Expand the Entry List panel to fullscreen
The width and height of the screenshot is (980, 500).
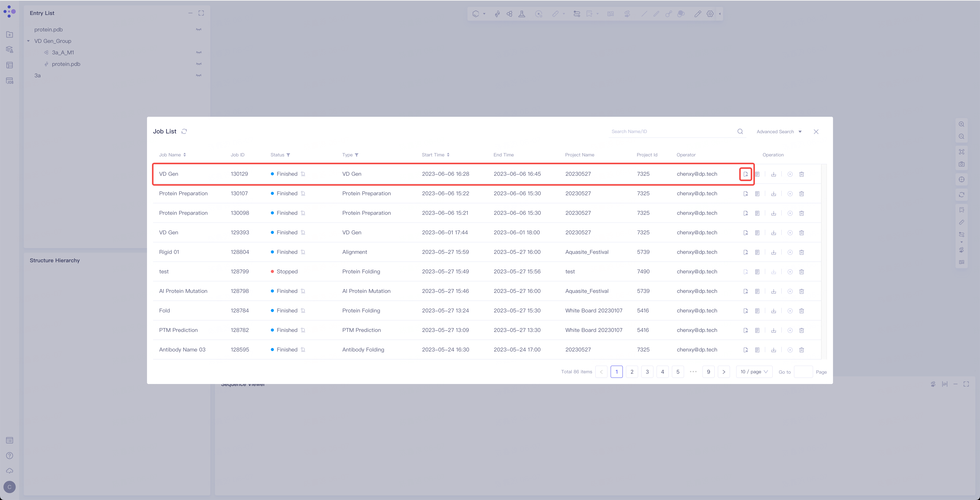(201, 13)
